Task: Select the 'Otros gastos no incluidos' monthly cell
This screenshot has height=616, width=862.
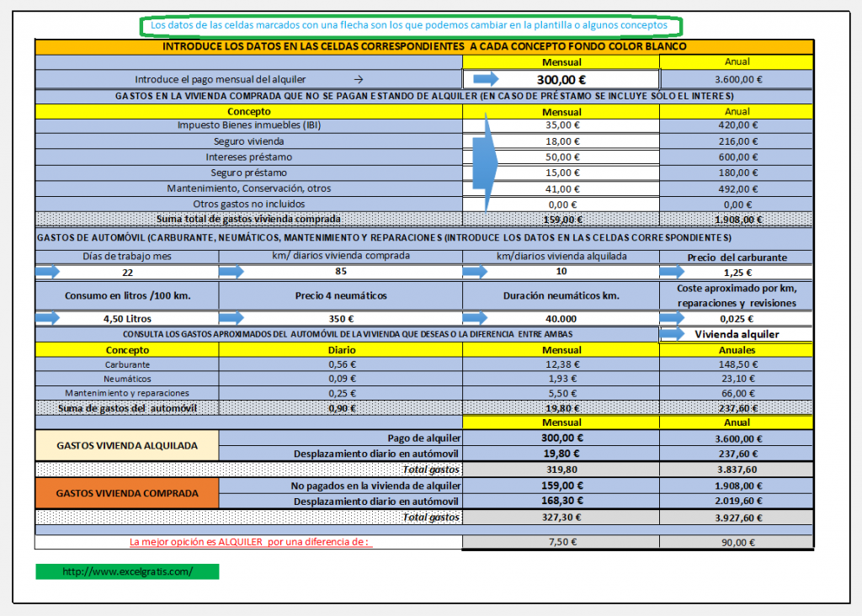Action: pos(561,204)
